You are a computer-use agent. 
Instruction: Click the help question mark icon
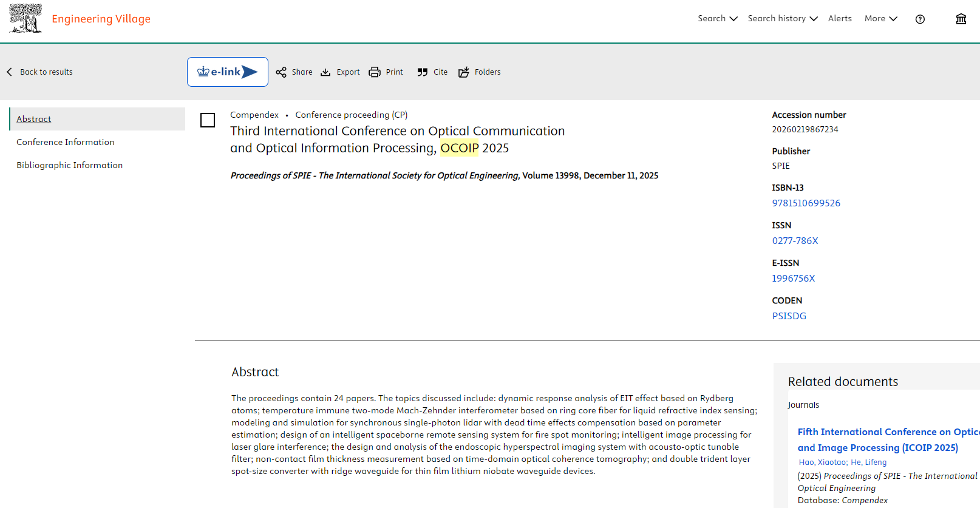click(920, 19)
